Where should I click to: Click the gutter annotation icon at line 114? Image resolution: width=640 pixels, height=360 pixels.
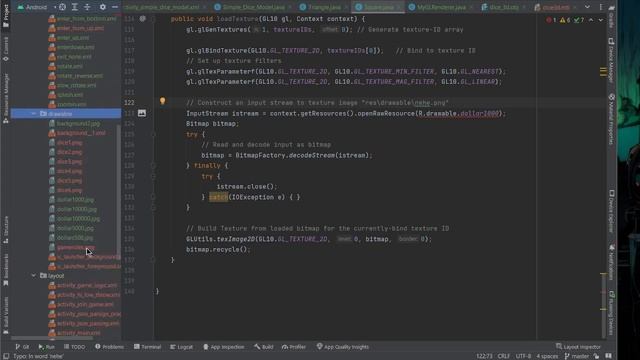142,19
